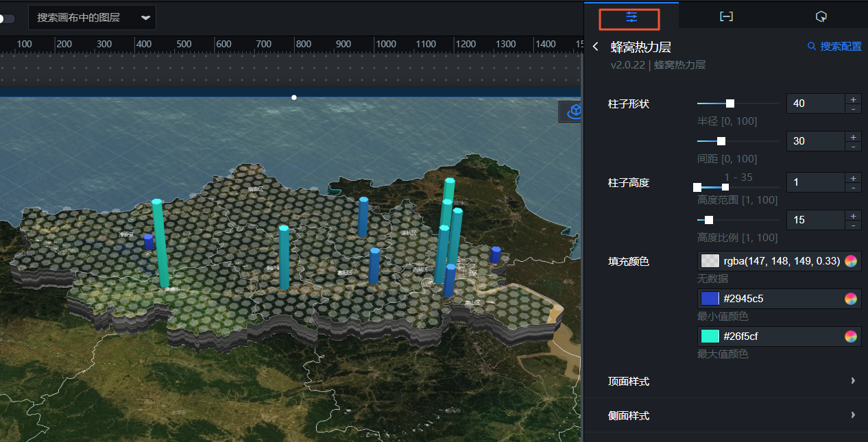Decrease height ratio with the minus stepper
This screenshot has height=442, width=868.
(x=853, y=225)
